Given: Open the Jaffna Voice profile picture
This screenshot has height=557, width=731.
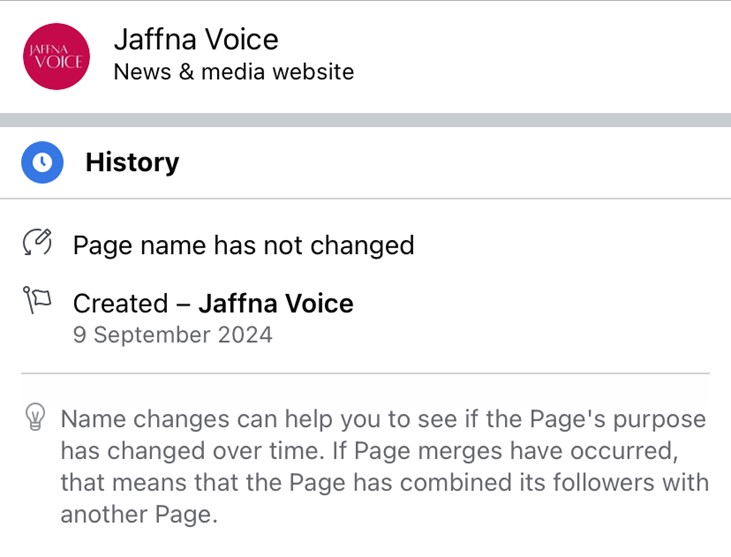Looking at the screenshot, I should click(x=56, y=56).
